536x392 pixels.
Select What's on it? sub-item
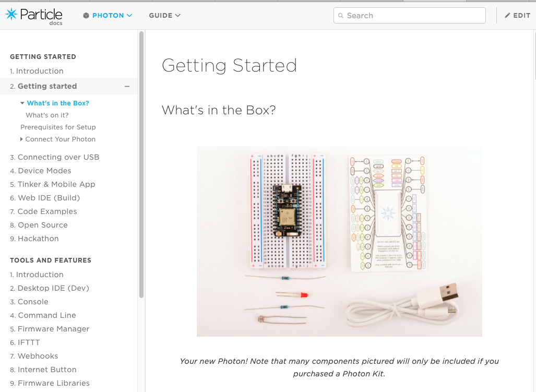pyautogui.click(x=47, y=115)
